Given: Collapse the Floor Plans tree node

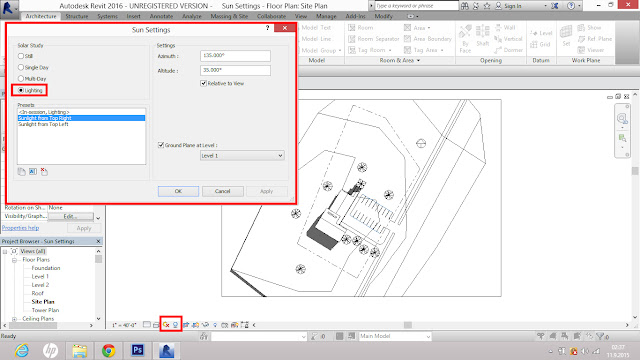Looking at the screenshot, I should pos(14,260).
